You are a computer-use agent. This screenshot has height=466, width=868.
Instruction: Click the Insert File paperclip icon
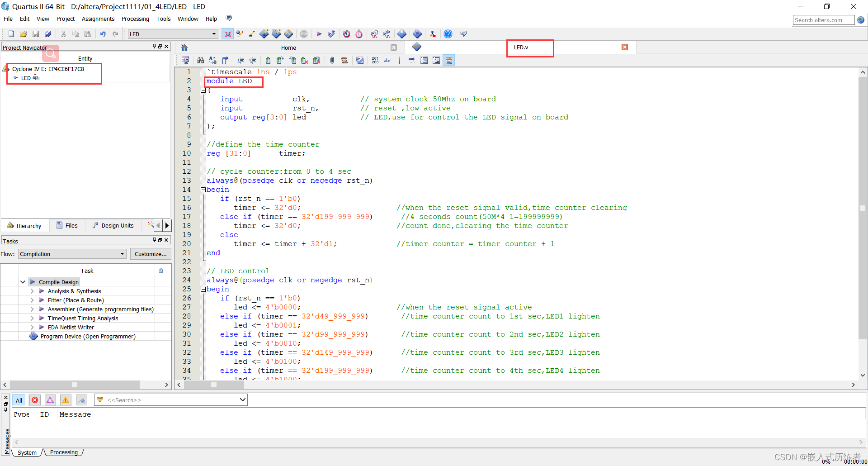coord(332,60)
